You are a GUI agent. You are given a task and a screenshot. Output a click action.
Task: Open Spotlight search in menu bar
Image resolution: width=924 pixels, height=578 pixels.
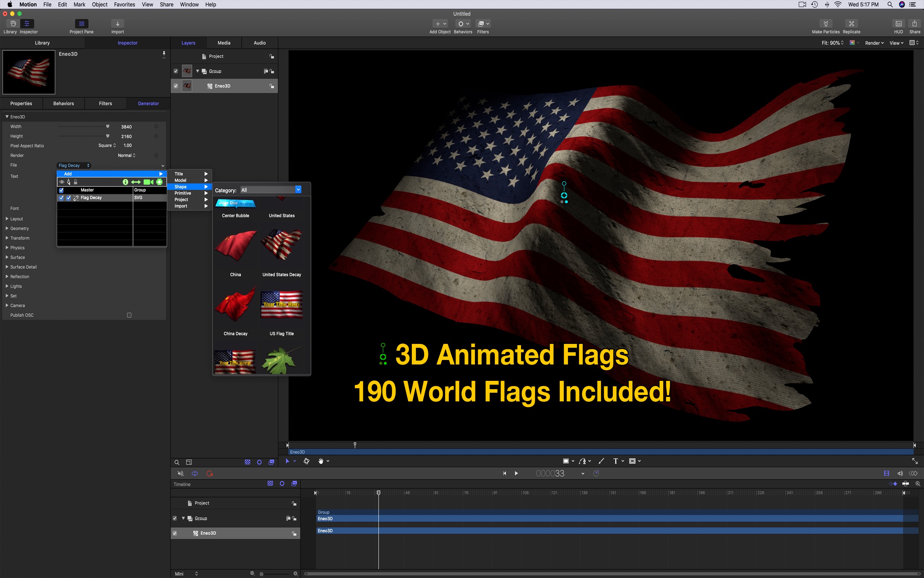click(x=890, y=4)
